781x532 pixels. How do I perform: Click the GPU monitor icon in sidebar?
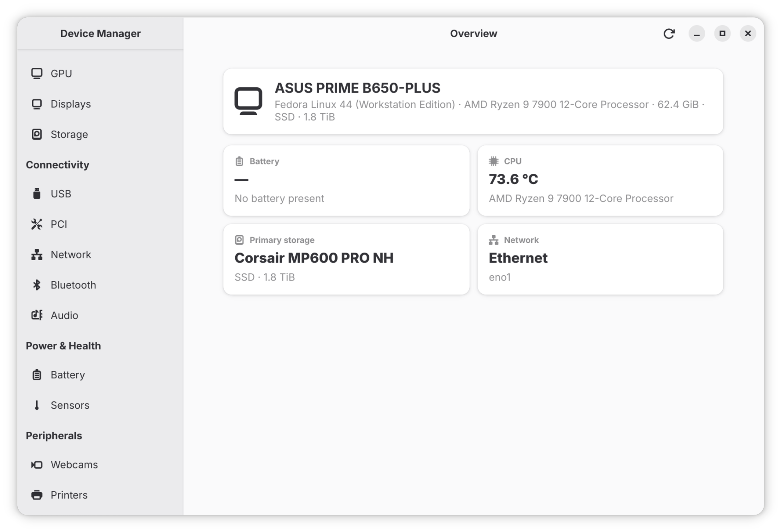click(37, 74)
